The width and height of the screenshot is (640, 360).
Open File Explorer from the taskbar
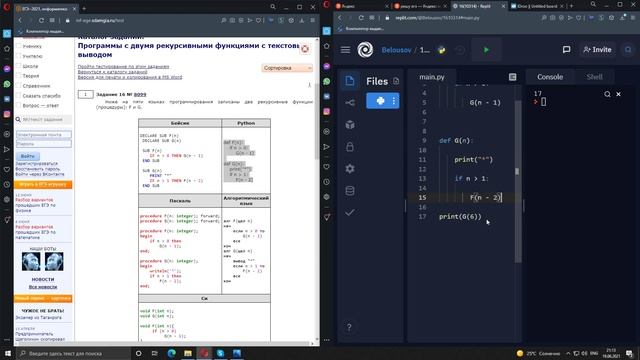188,353
